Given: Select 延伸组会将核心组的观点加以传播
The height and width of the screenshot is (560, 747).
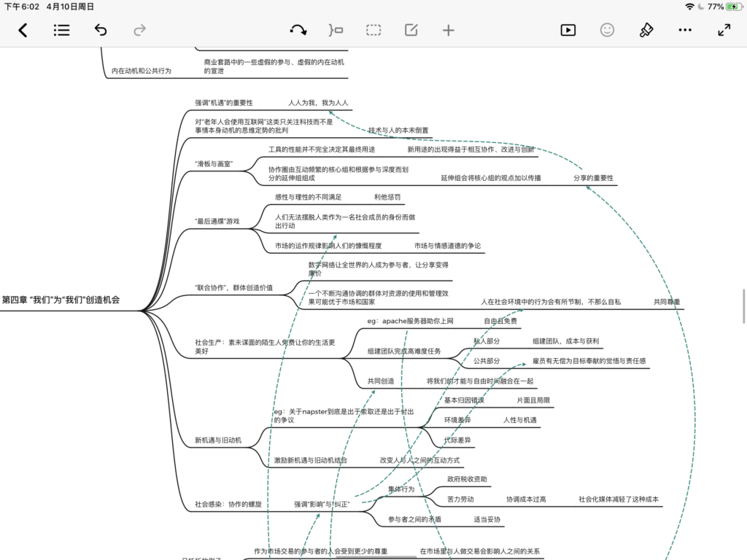Looking at the screenshot, I should [491, 178].
